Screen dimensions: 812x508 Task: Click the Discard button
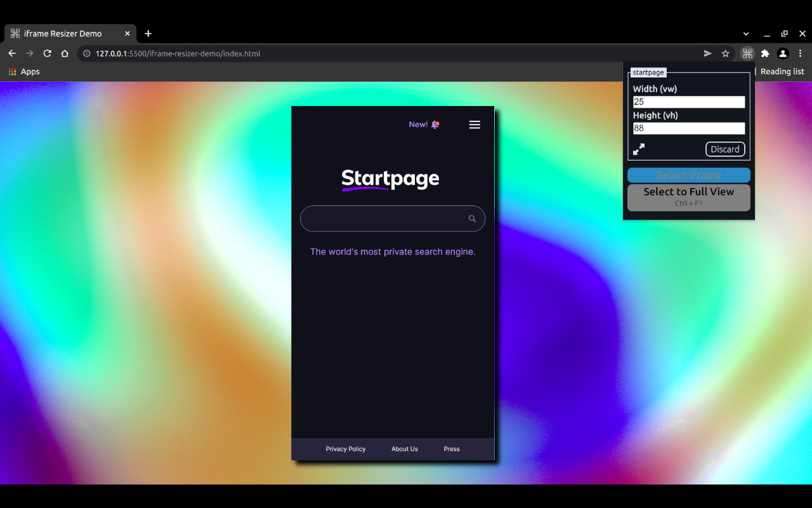[x=725, y=149]
